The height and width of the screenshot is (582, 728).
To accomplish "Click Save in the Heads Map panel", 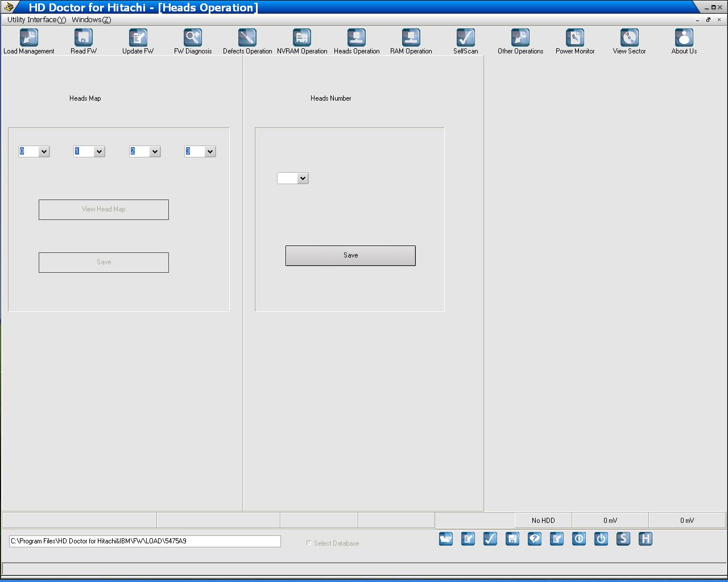I will pyautogui.click(x=104, y=263).
